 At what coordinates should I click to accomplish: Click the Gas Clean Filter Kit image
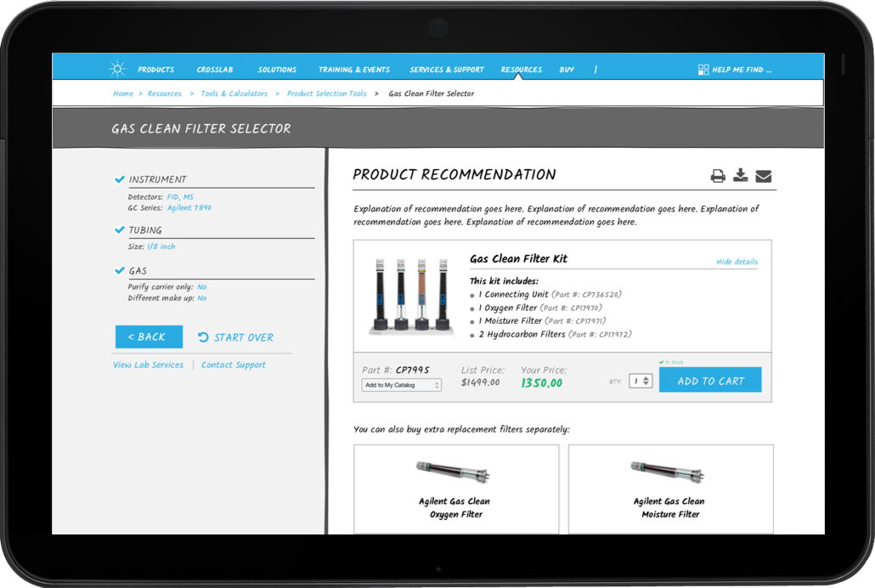(x=411, y=296)
